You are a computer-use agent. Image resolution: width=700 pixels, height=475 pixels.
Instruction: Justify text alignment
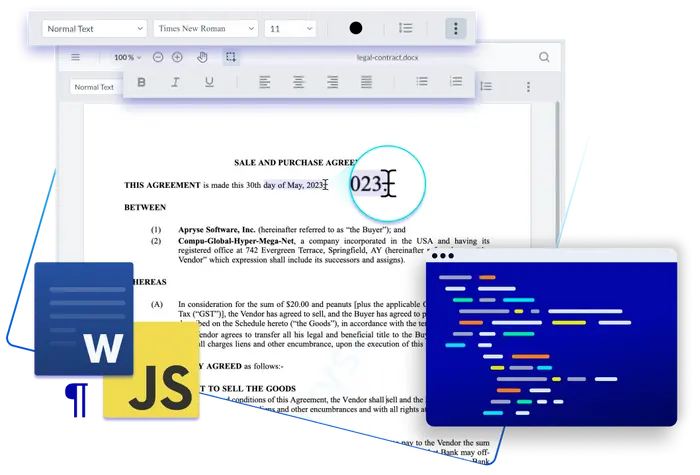366,82
